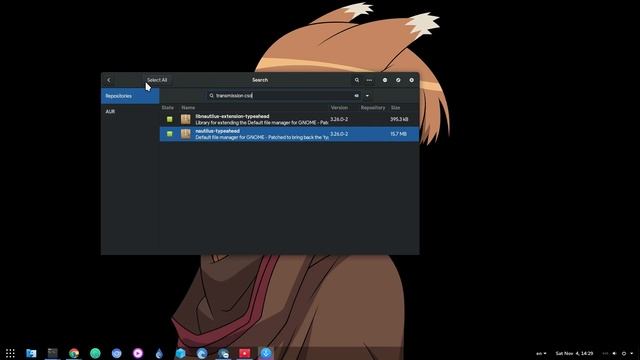
Task: Select the Repositories sidebar entry
Action: point(130,96)
